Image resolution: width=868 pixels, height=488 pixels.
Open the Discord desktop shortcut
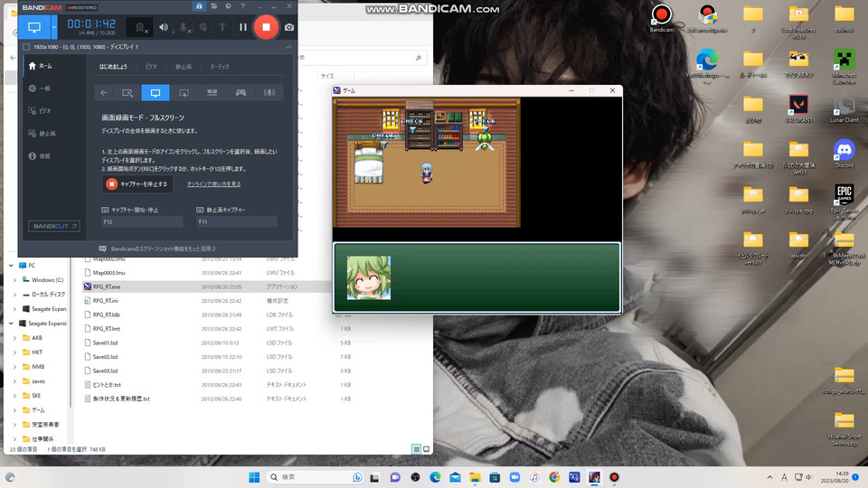click(844, 154)
